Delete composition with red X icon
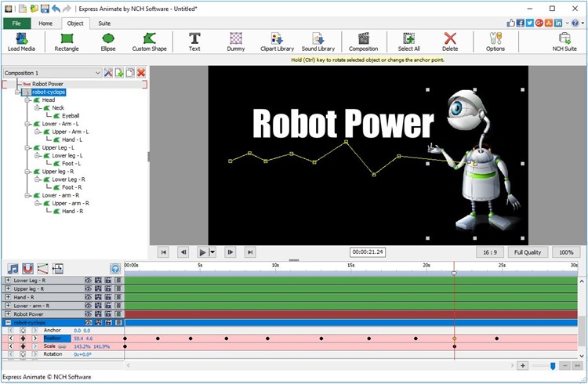This screenshot has width=588, height=384. point(141,73)
